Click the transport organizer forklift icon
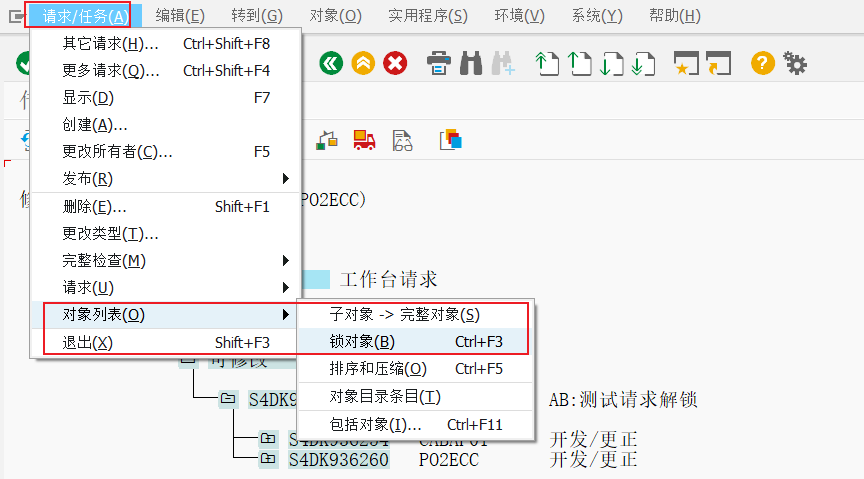The height and width of the screenshot is (479, 864). (x=327, y=141)
